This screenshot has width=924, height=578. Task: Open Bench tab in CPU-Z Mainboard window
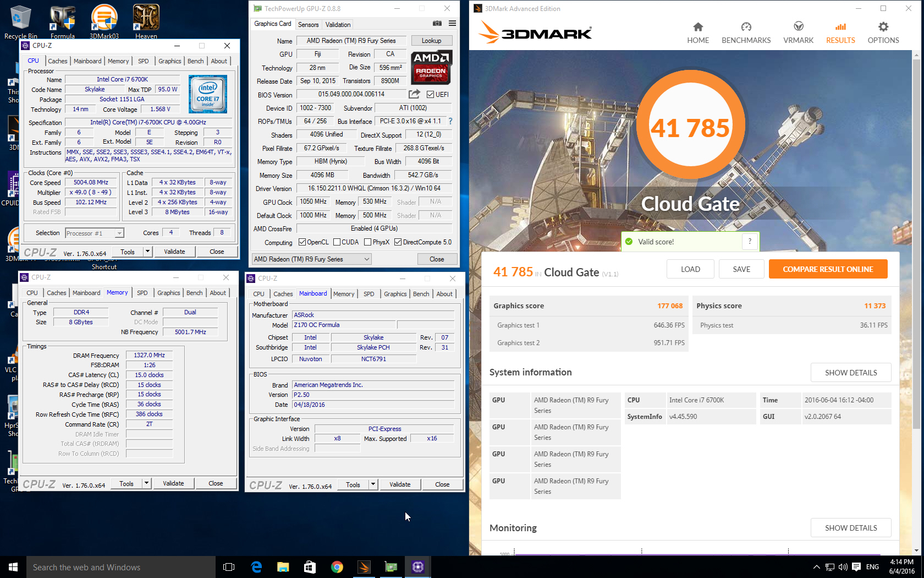(x=421, y=294)
